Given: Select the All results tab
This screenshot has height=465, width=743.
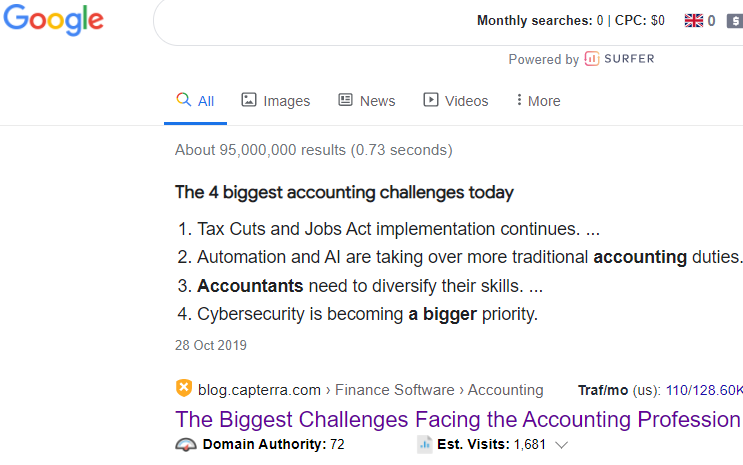Looking at the screenshot, I should tap(196, 101).
